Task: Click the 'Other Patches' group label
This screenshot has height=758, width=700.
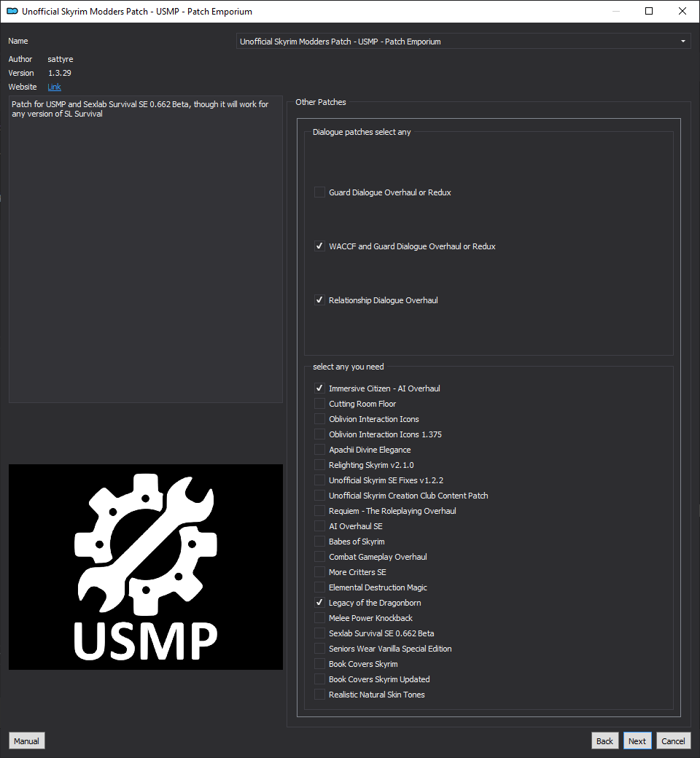Action: (x=321, y=102)
